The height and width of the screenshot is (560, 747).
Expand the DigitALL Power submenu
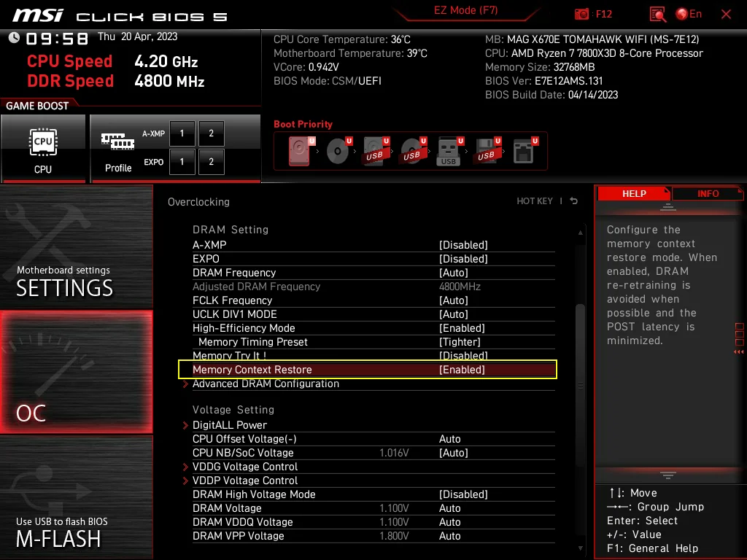coord(230,425)
